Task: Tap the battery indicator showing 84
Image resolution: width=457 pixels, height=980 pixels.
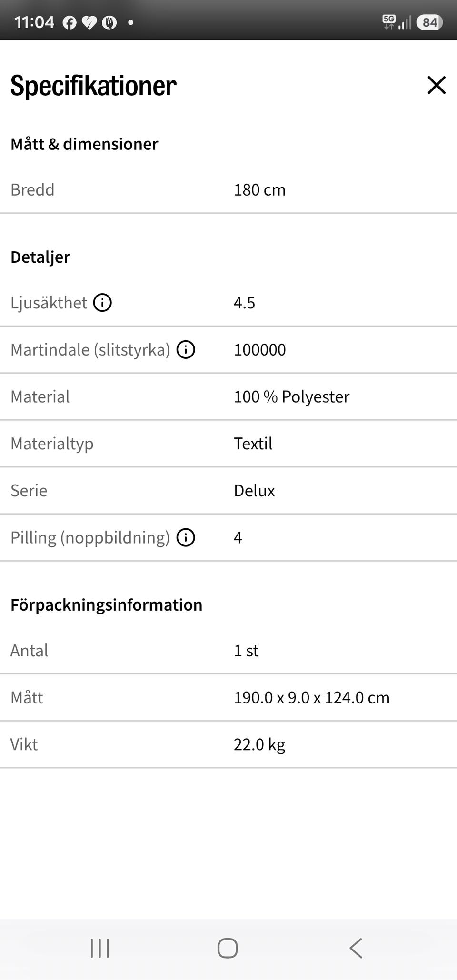Action: tap(429, 22)
